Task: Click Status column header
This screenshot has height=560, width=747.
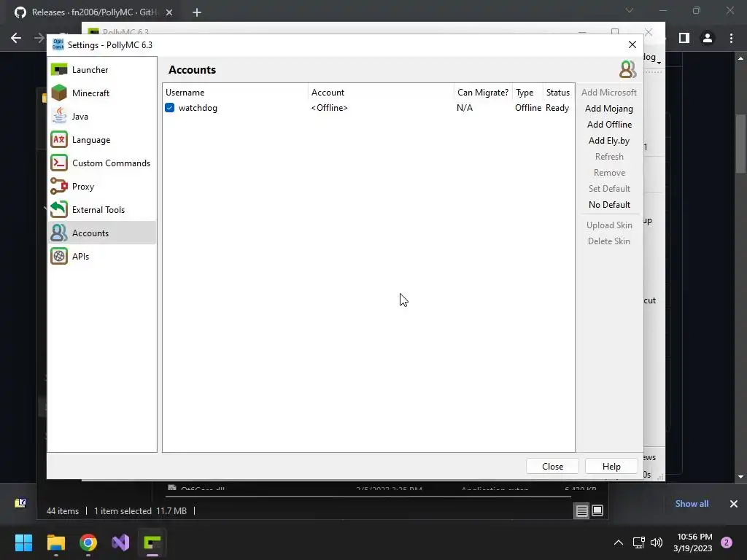Action: coord(558,93)
